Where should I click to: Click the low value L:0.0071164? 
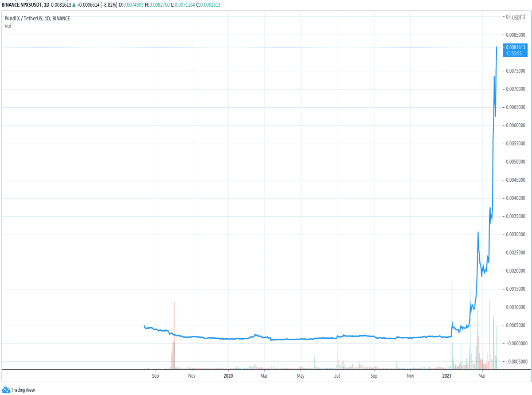[183, 5]
